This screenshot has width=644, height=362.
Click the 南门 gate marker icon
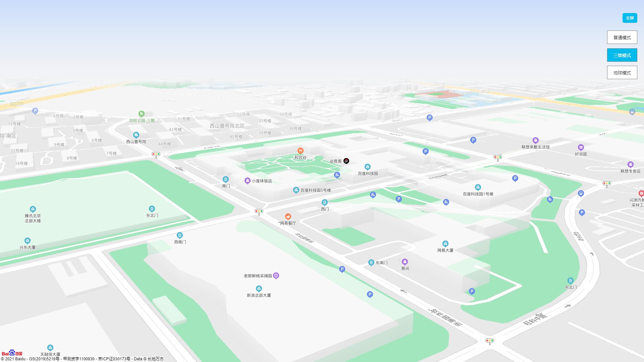click(x=226, y=179)
